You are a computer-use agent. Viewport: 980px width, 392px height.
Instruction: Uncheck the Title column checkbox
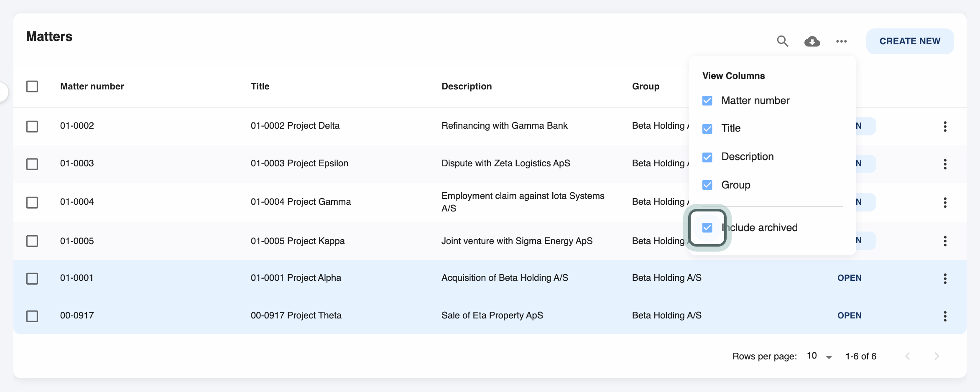pos(707,129)
